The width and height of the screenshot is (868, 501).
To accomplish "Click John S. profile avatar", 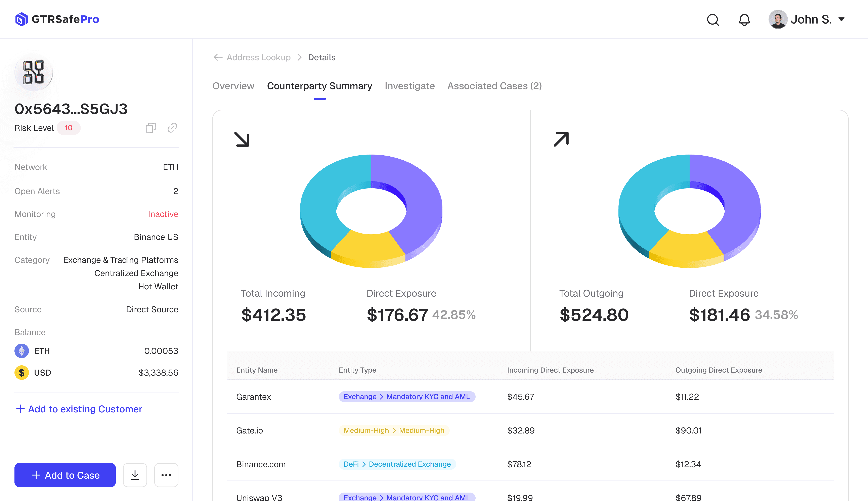I will pos(778,19).
